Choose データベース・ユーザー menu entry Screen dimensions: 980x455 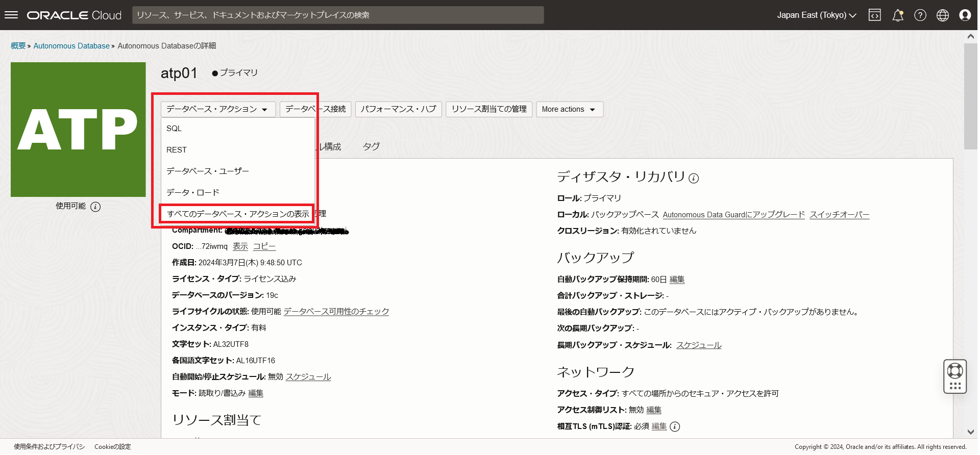click(x=239, y=172)
